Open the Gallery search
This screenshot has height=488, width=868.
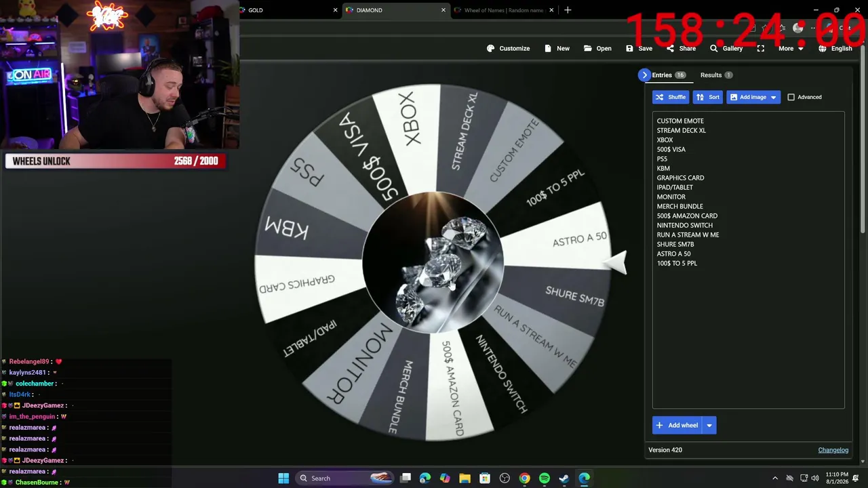point(726,48)
